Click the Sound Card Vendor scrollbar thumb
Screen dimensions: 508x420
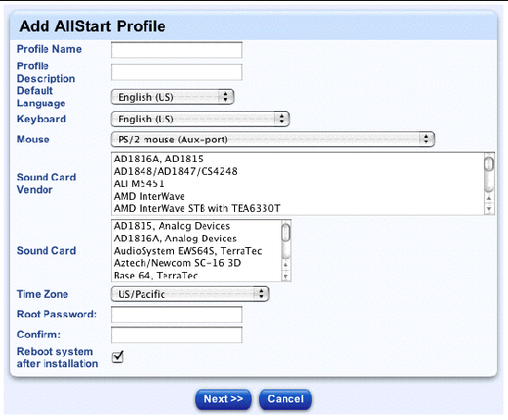pos(489,164)
